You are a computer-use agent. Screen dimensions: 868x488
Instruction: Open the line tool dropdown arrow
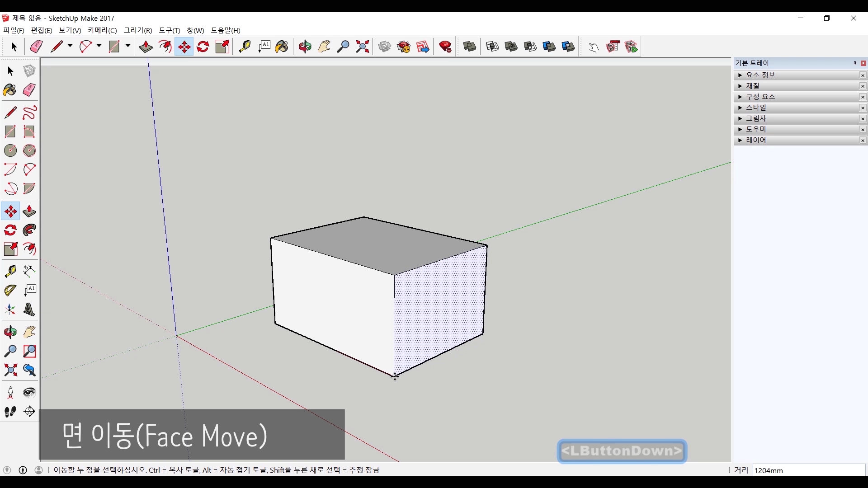pyautogui.click(x=70, y=46)
